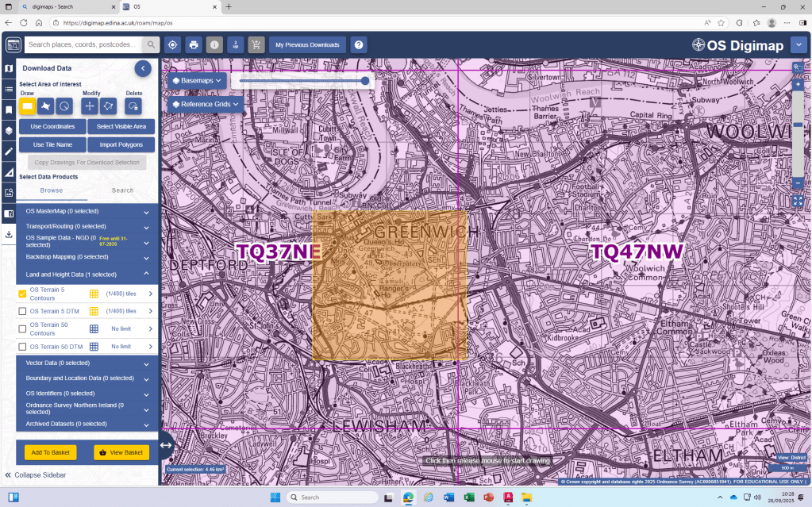Image resolution: width=812 pixels, height=507 pixels.
Task: Select the rectangle draw tool
Action: (x=27, y=106)
